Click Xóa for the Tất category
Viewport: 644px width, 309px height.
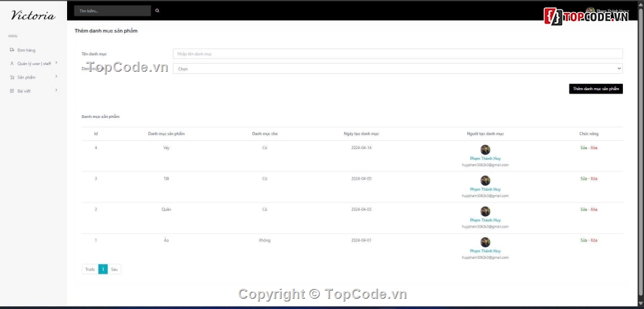[594, 178]
